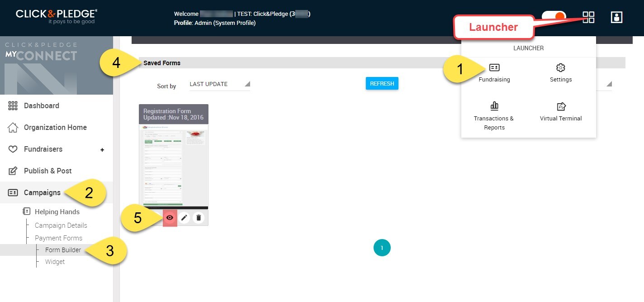Select Form Builder in the tree
This screenshot has width=644, height=302.
pos(63,250)
